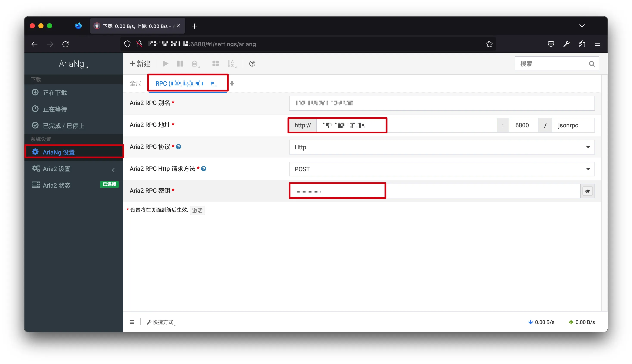The height and width of the screenshot is (364, 632).
Task: Click the 激活 activate button
Action: pyautogui.click(x=197, y=210)
